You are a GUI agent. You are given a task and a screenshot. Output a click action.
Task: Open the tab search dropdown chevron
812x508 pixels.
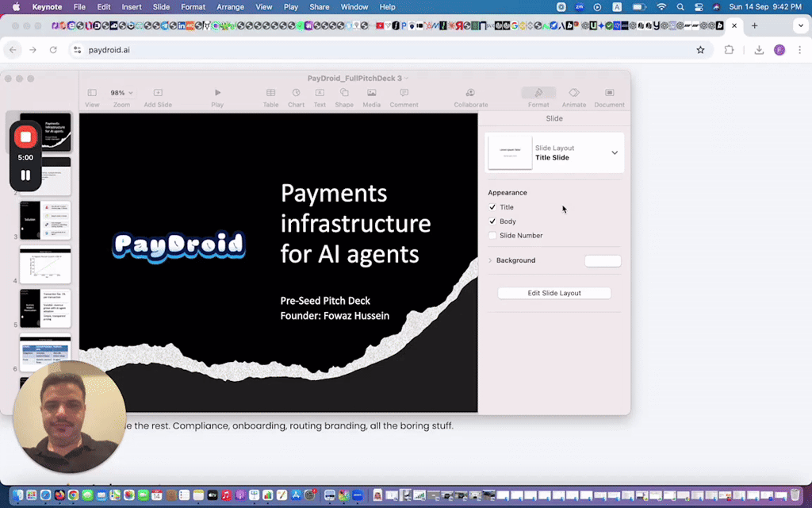click(x=801, y=25)
